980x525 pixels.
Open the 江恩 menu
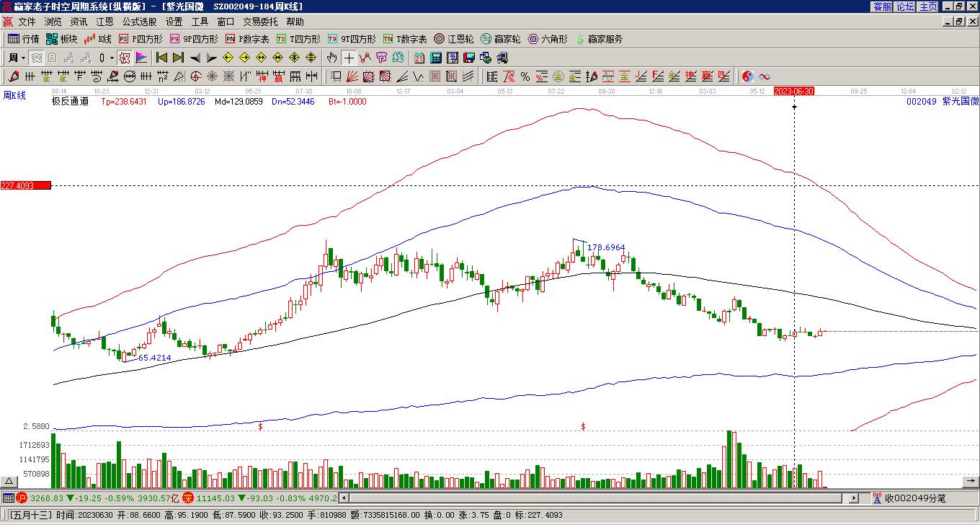click(104, 22)
